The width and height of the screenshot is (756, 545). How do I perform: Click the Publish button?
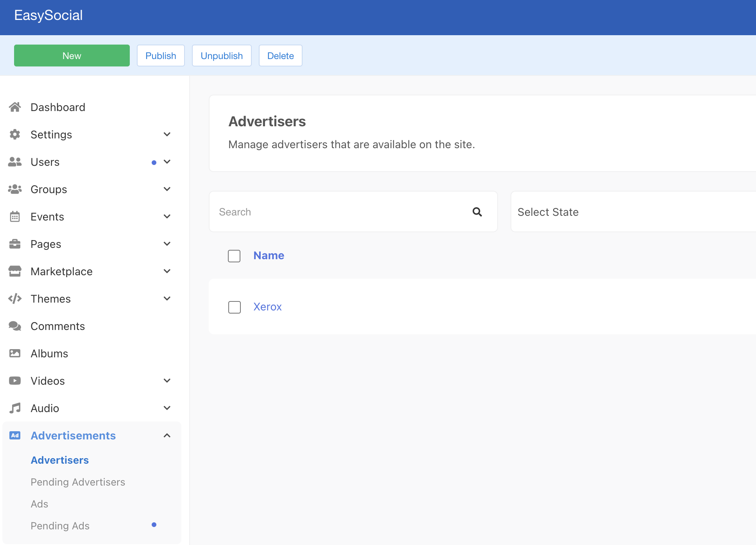click(161, 56)
